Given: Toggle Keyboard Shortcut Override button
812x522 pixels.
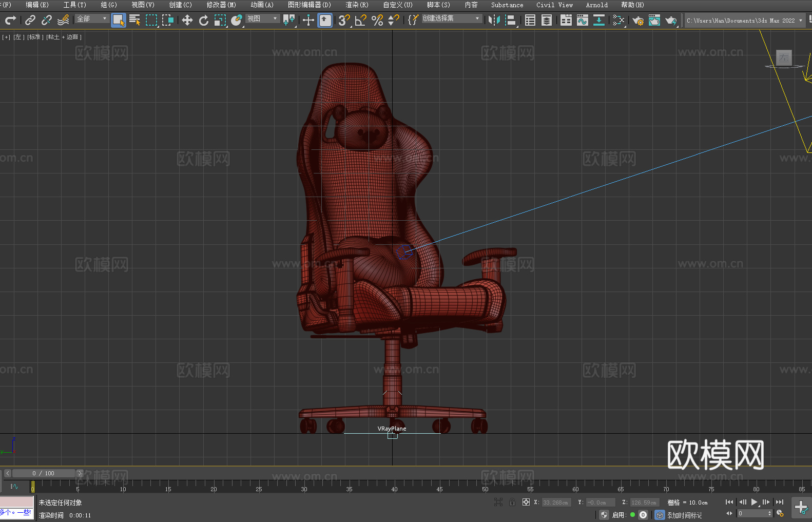Looking at the screenshot, I should [325, 20].
